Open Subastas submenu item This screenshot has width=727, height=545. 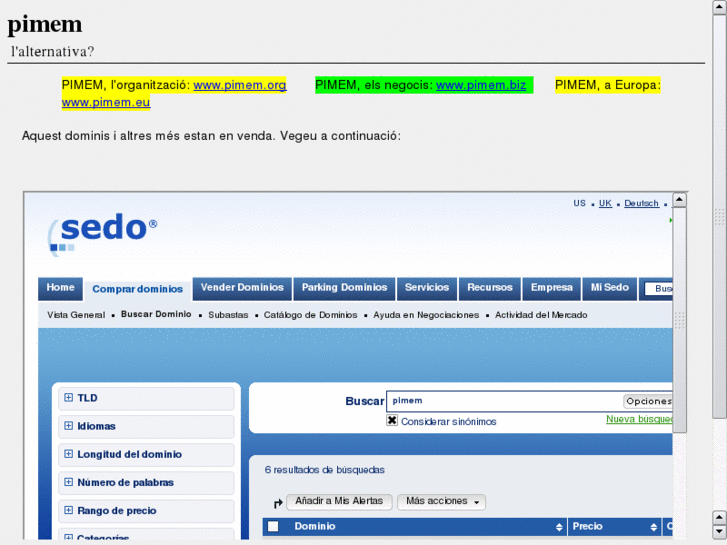pyautogui.click(x=228, y=315)
